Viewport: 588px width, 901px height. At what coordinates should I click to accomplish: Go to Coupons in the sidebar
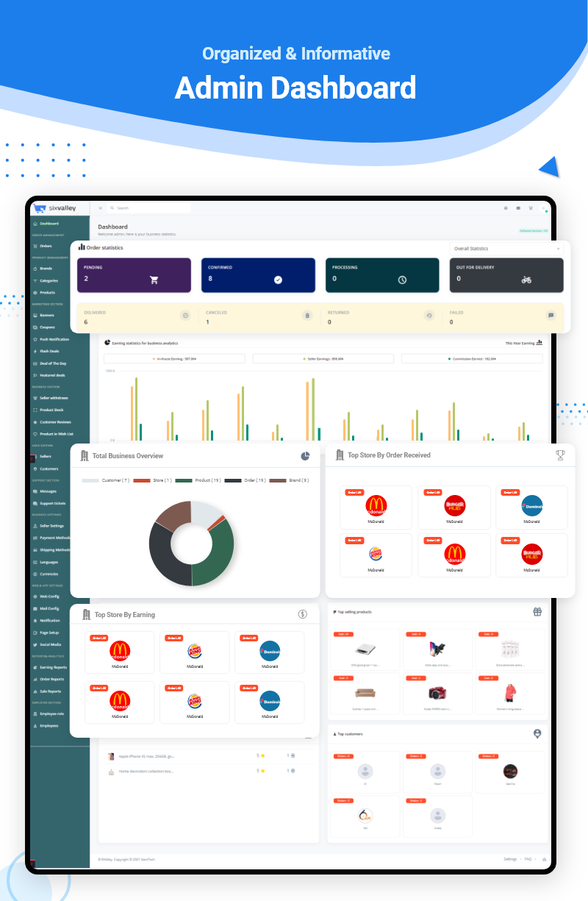[47, 327]
